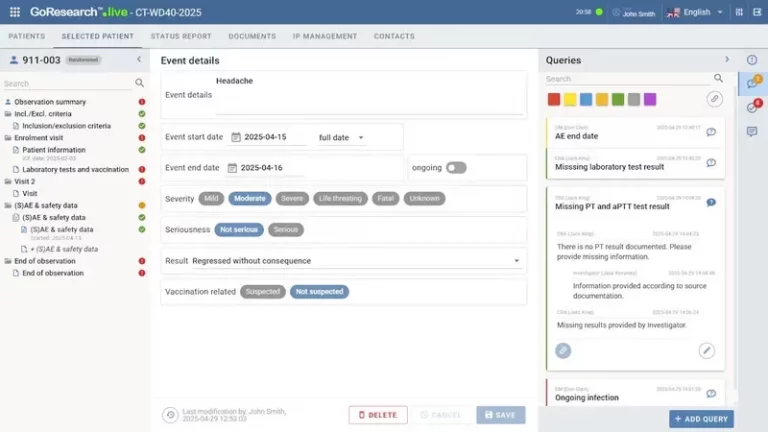Click the comment icon on AE end date query
Viewport: 768px width, 432px height.
pos(711,133)
